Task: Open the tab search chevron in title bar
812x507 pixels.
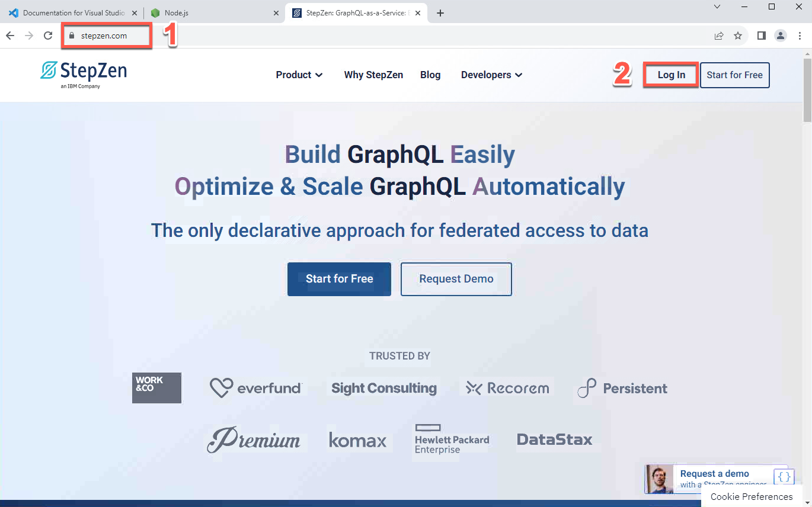Action: [x=717, y=7]
